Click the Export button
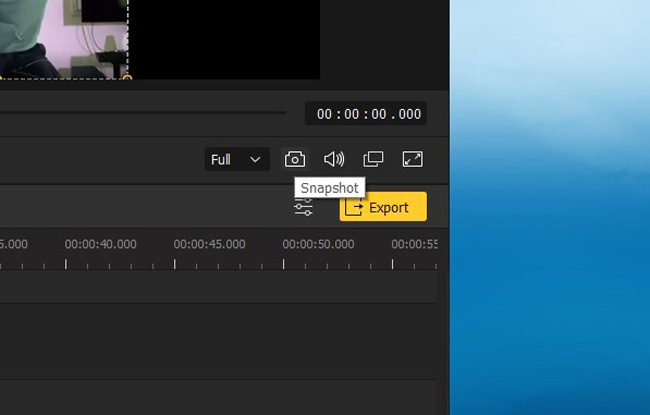Image resolution: width=650 pixels, height=415 pixels. [383, 206]
